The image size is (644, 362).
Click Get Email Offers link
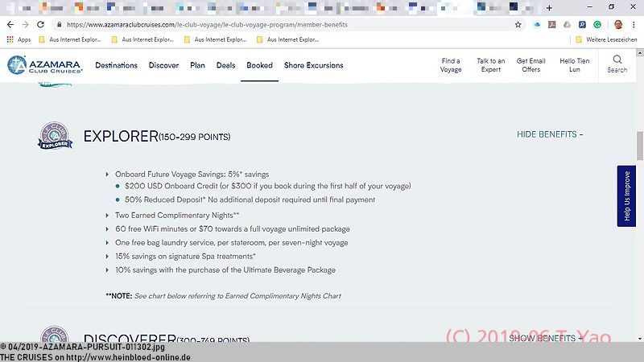(531, 65)
